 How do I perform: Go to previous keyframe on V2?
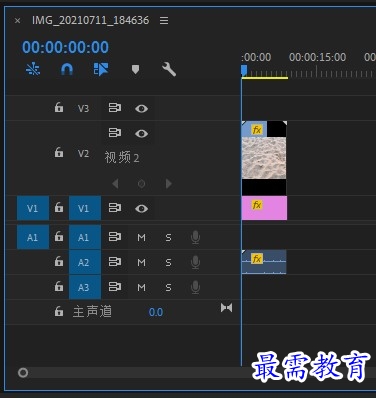click(x=115, y=183)
